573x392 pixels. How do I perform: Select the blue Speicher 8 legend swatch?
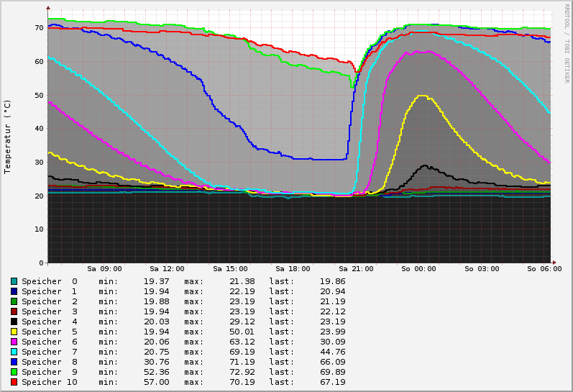(x=14, y=362)
